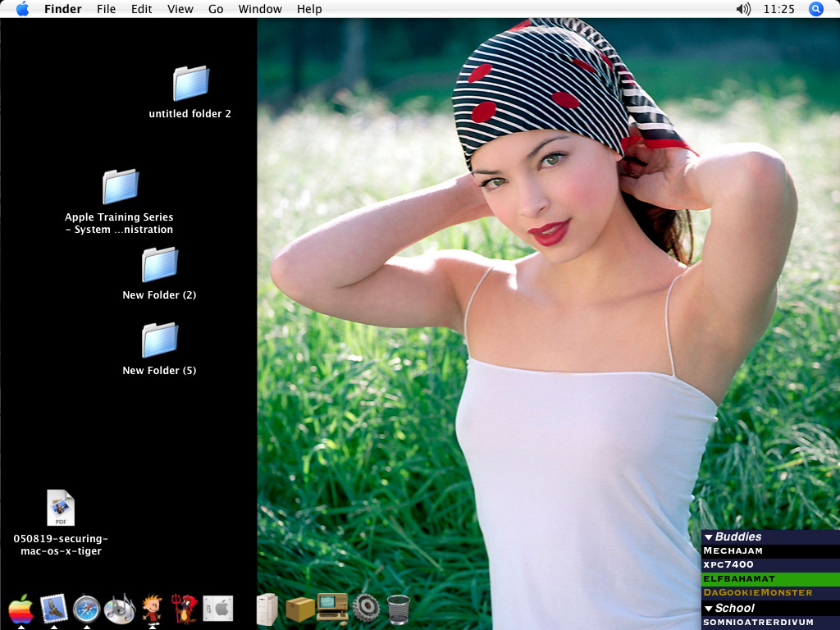Open Mail from the Dock
Viewport: 840px width, 630px height.
pyautogui.click(x=53, y=609)
